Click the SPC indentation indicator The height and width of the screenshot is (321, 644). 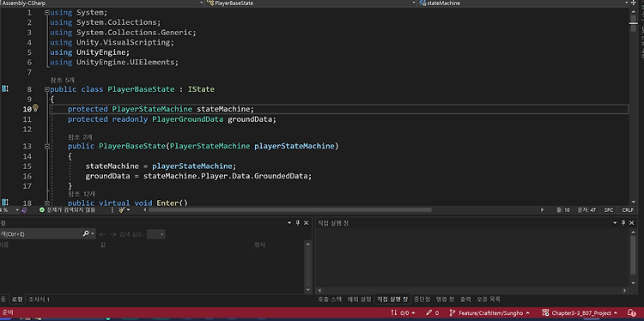609,209
